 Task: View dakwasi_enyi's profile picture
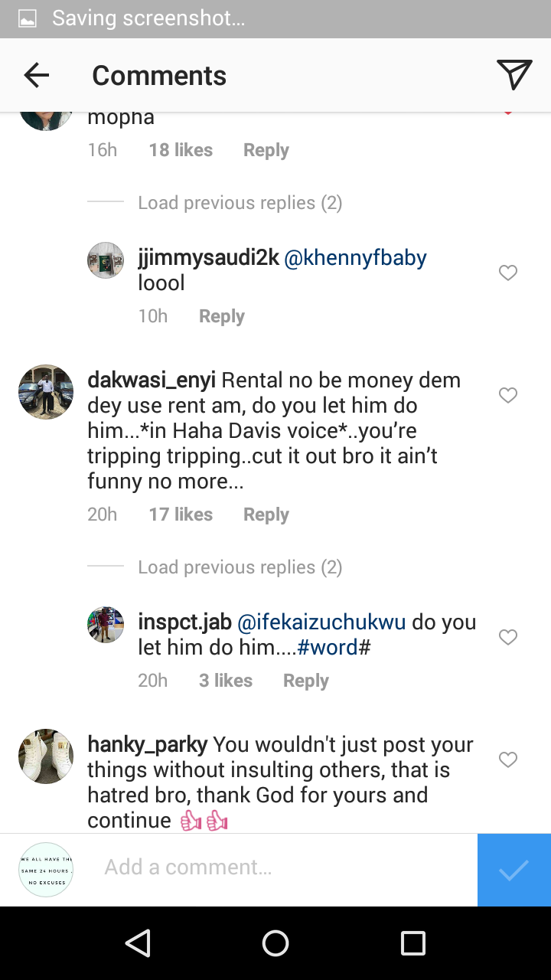[46, 392]
